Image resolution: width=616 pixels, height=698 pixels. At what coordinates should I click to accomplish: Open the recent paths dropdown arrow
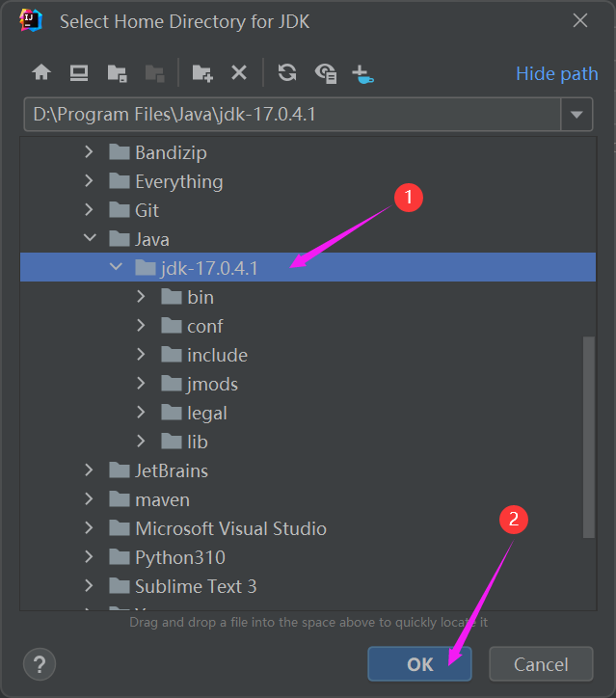pyautogui.click(x=576, y=115)
